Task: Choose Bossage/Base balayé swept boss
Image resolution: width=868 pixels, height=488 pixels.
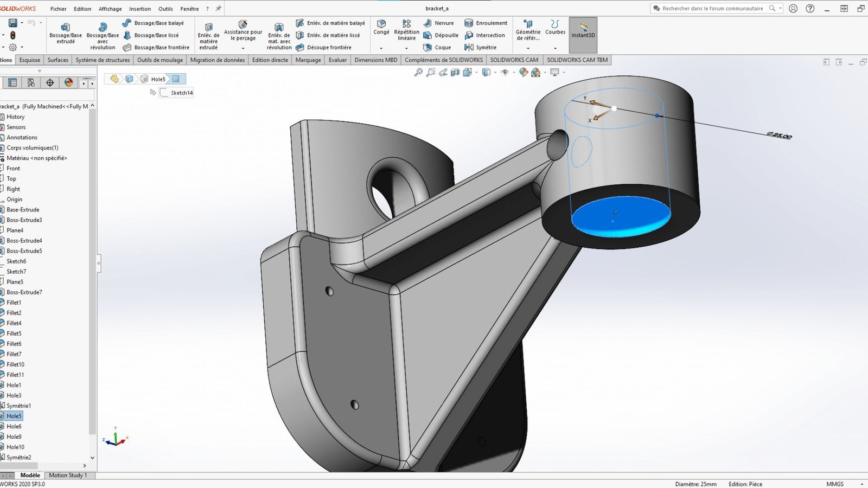Action: click(x=153, y=23)
